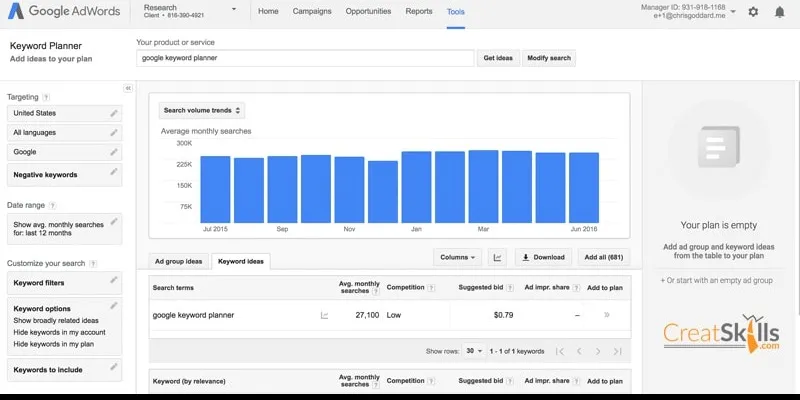This screenshot has width=800, height=400.
Task: Click the product or service search field
Action: pos(305,58)
